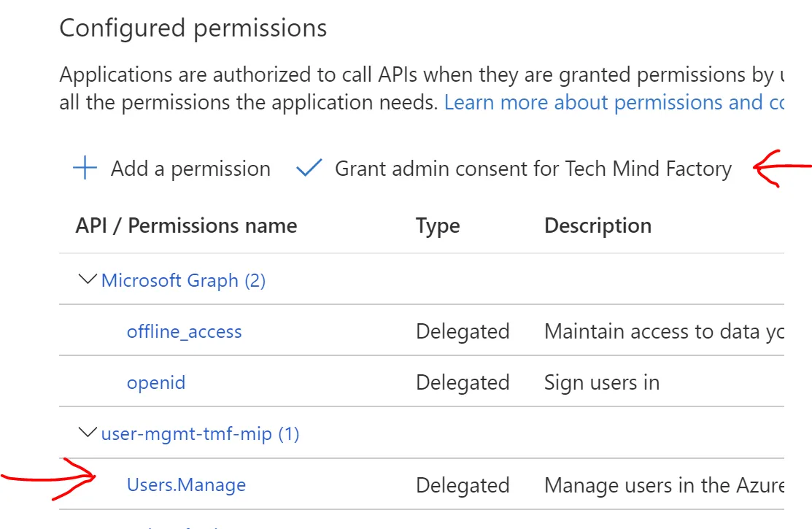The width and height of the screenshot is (812, 529).
Task: Select the offline_access permission
Action: [x=184, y=331]
